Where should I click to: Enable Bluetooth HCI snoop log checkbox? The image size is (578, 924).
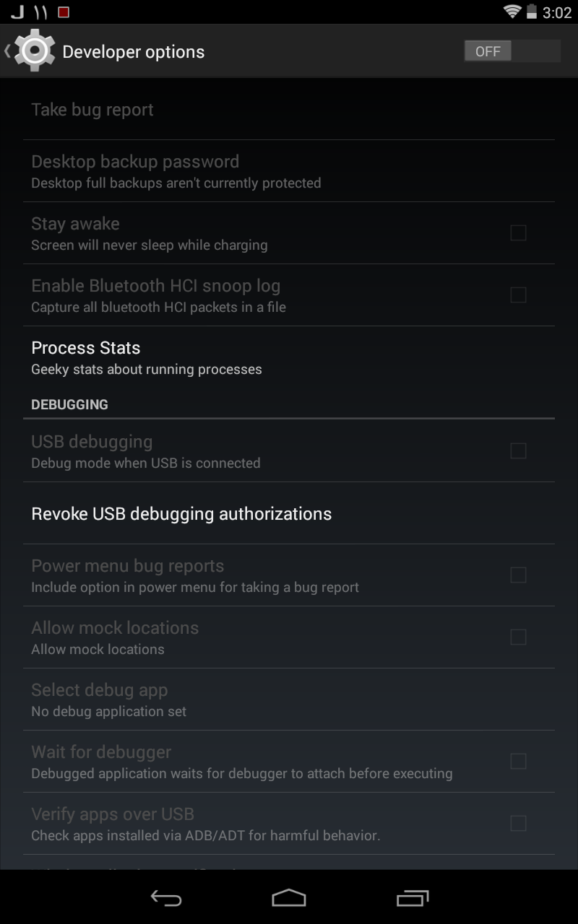tap(518, 295)
